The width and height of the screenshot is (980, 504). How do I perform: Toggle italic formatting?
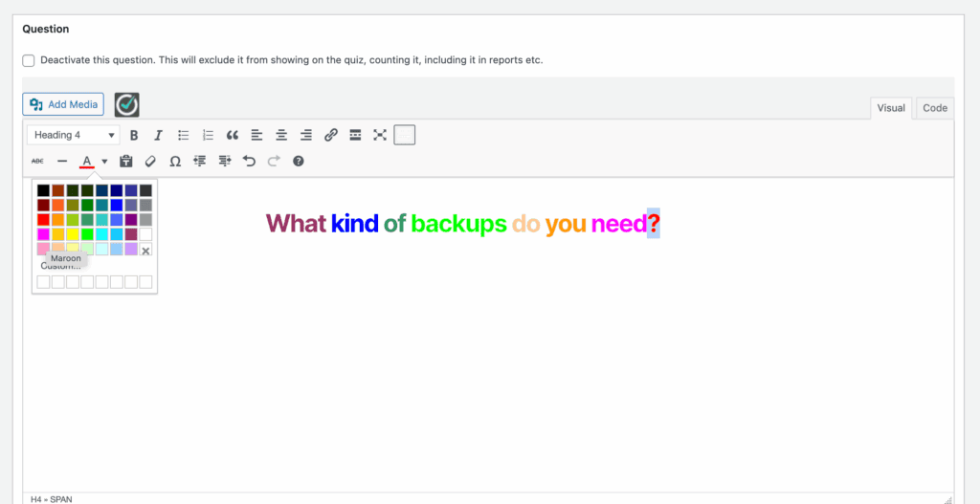(x=159, y=135)
